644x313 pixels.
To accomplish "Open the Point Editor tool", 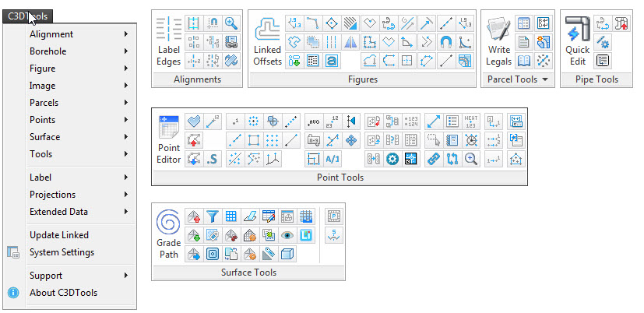I will (x=168, y=139).
